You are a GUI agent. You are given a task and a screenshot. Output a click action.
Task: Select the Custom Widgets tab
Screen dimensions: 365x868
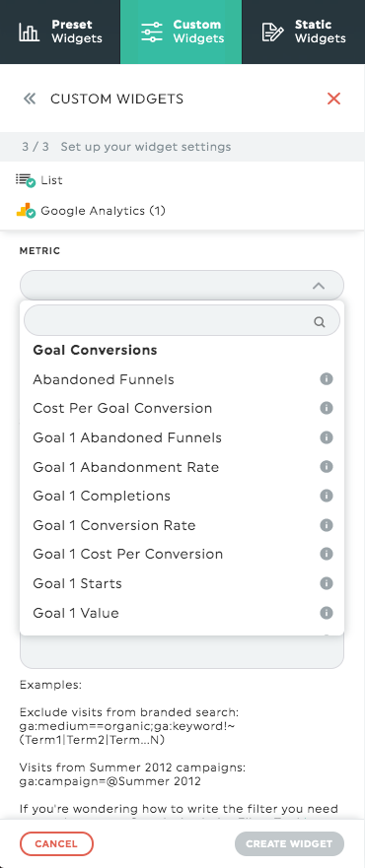(182, 32)
